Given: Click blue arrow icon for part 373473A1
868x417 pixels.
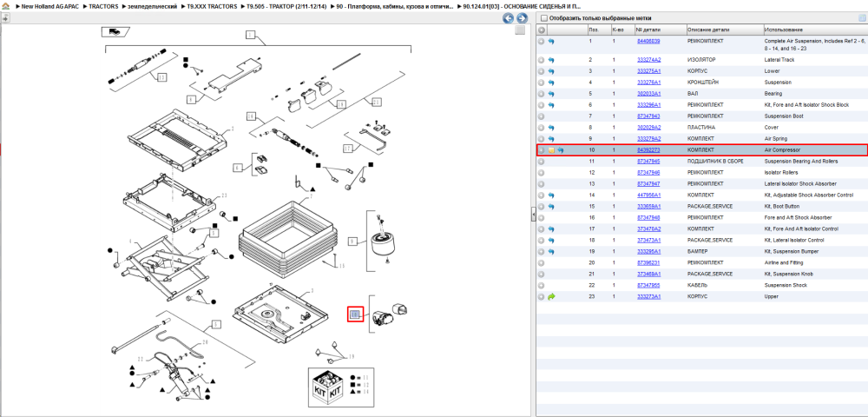Looking at the screenshot, I should (551, 241).
